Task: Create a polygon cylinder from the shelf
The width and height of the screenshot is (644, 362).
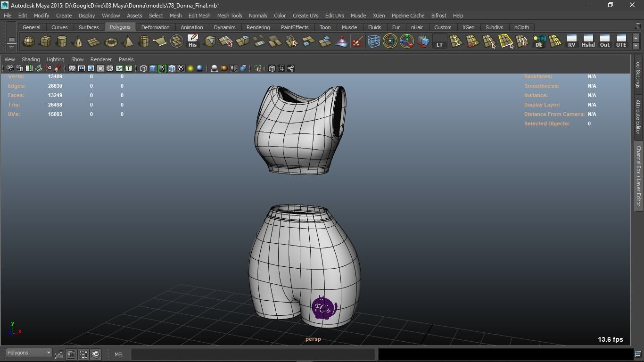Action: tap(62, 41)
